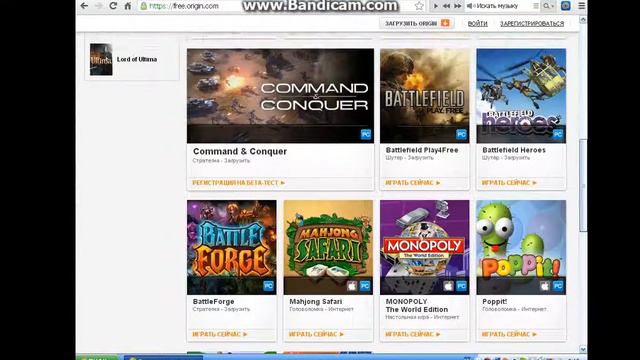Image resolution: width=640 pixels, height=360 pixels.
Task: Open the Poppit! cover image
Action: pos(521,247)
